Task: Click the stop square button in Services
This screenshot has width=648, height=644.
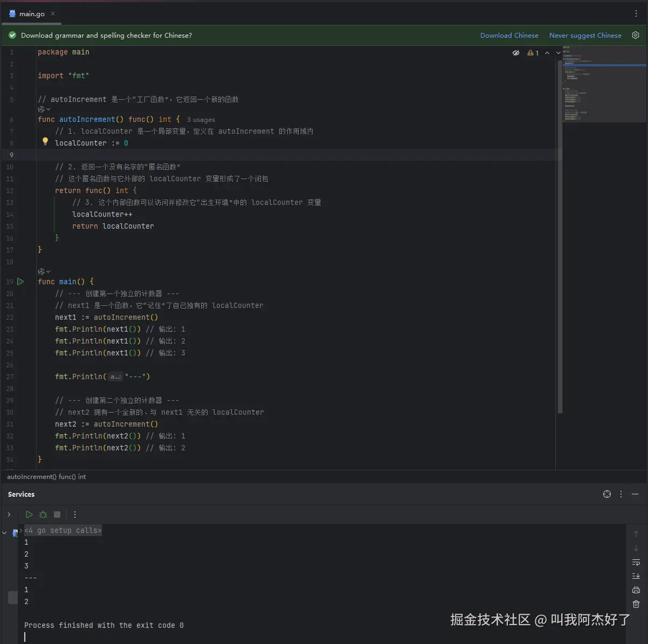Action: point(57,515)
